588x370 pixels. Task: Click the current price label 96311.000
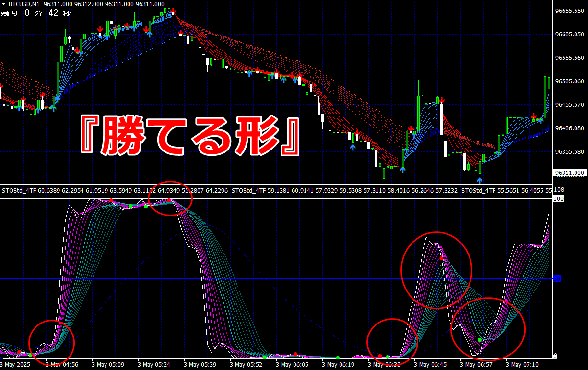coord(570,173)
